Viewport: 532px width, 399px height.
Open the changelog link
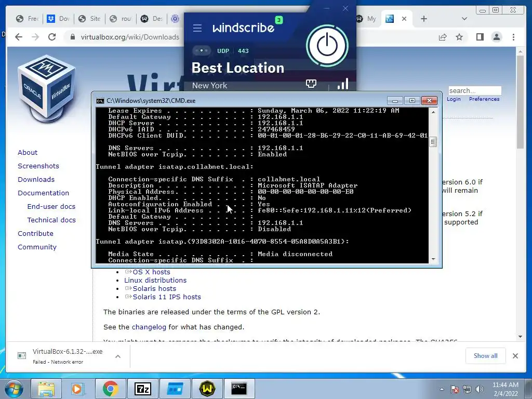pos(149,327)
